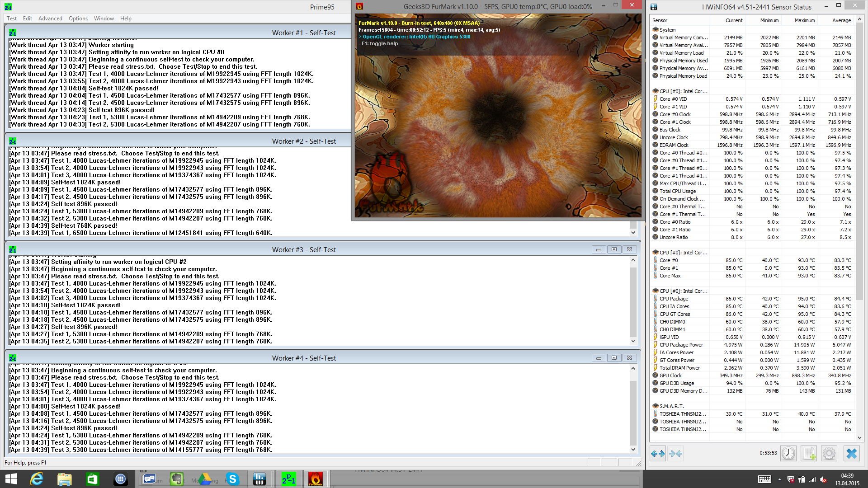
Task: Switch to Prime95 in the taskbar
Action: [289, 479]
